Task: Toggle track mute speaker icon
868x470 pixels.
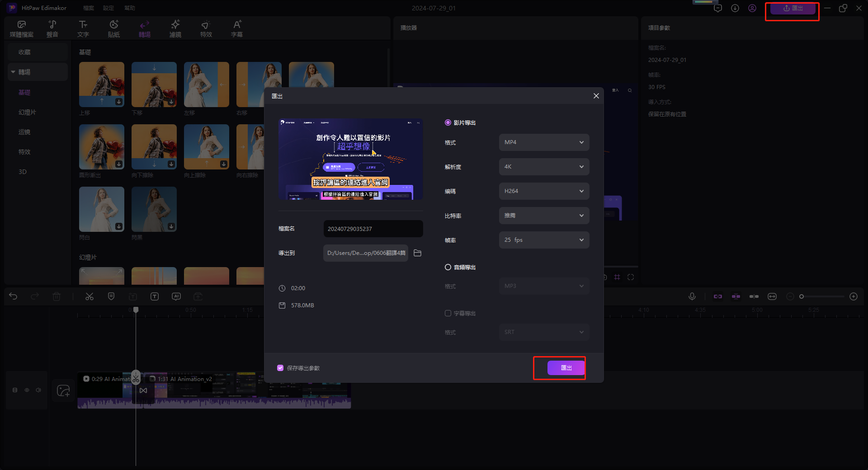Action: tap(38, 390)
